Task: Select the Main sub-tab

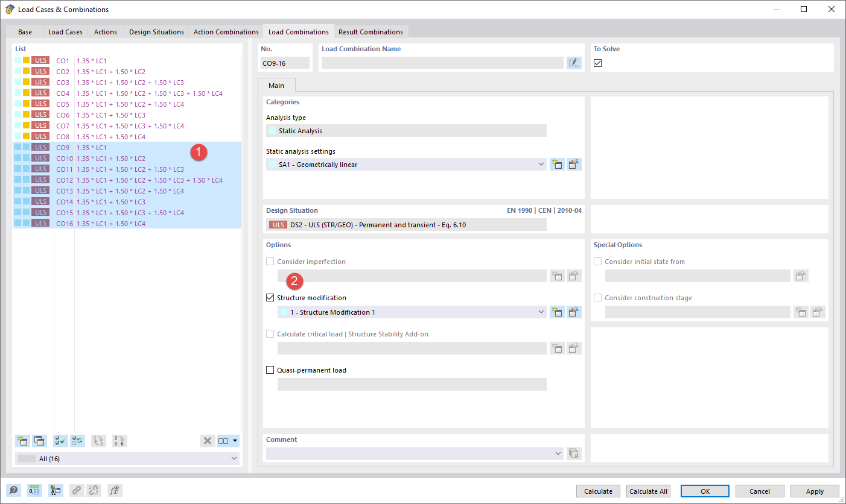Action: [276, 86]
